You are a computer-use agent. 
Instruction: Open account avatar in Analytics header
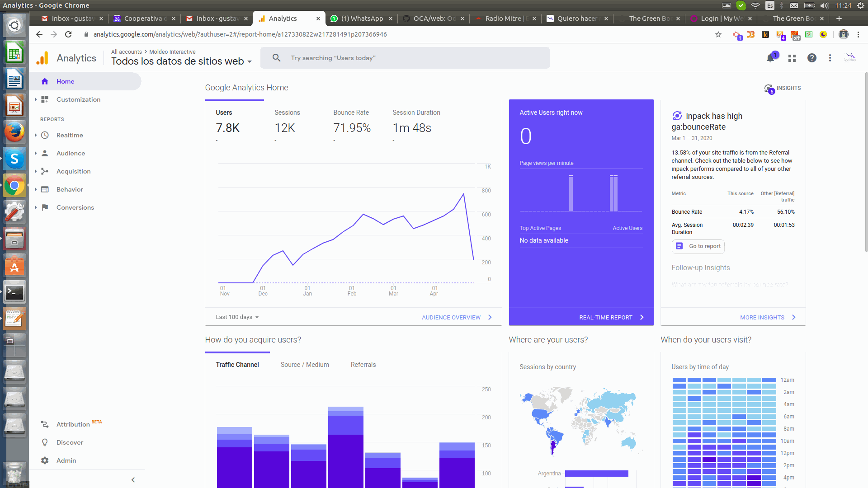(x=849, y=58)
